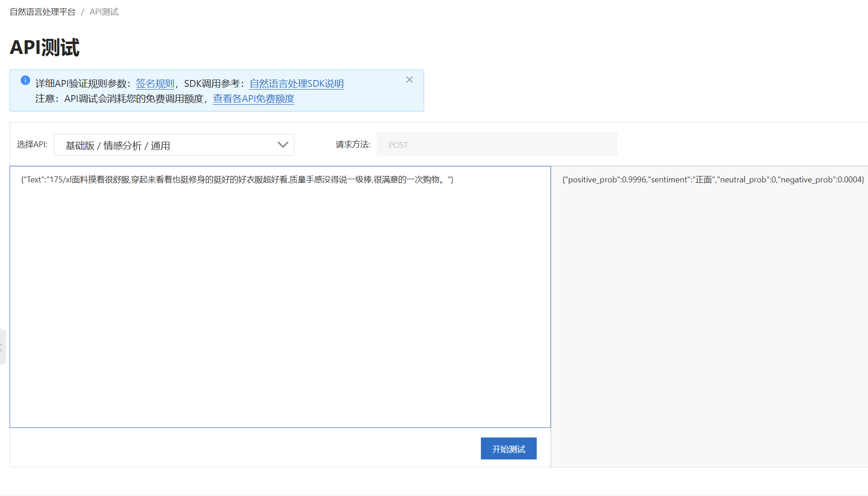Go to 自然语言处理平台 in the breadcrumb
Viewport: 868px width, 496px height.
click(x=43, y=12)
